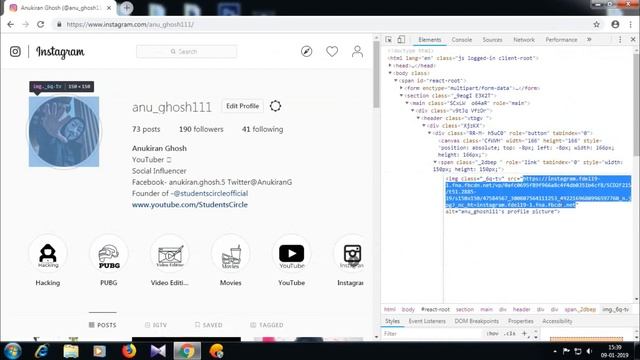This screenshot has width=640, height=360.
Task: Click the browser forward arrow
Action: pos(25,24)
